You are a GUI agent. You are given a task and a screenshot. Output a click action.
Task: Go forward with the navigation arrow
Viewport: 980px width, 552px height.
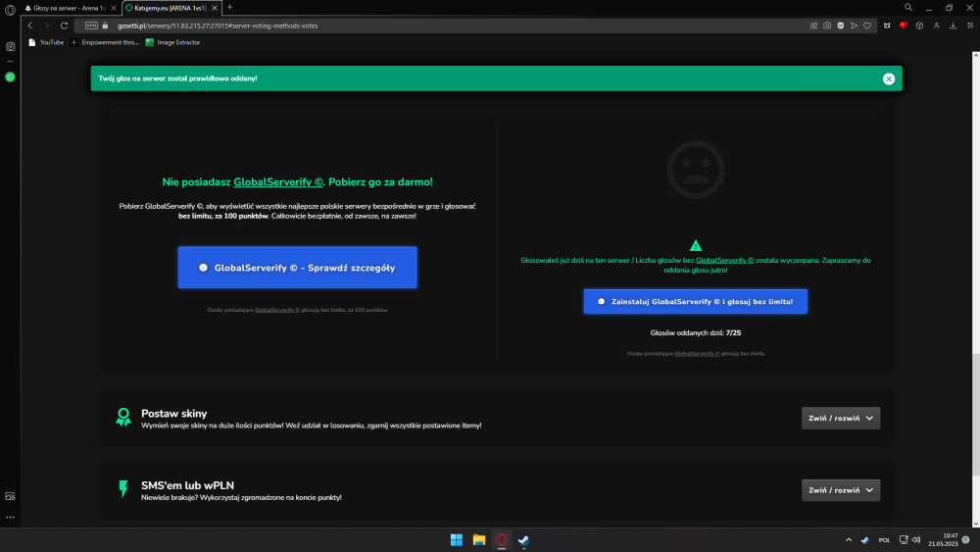[x=46, y=25]
